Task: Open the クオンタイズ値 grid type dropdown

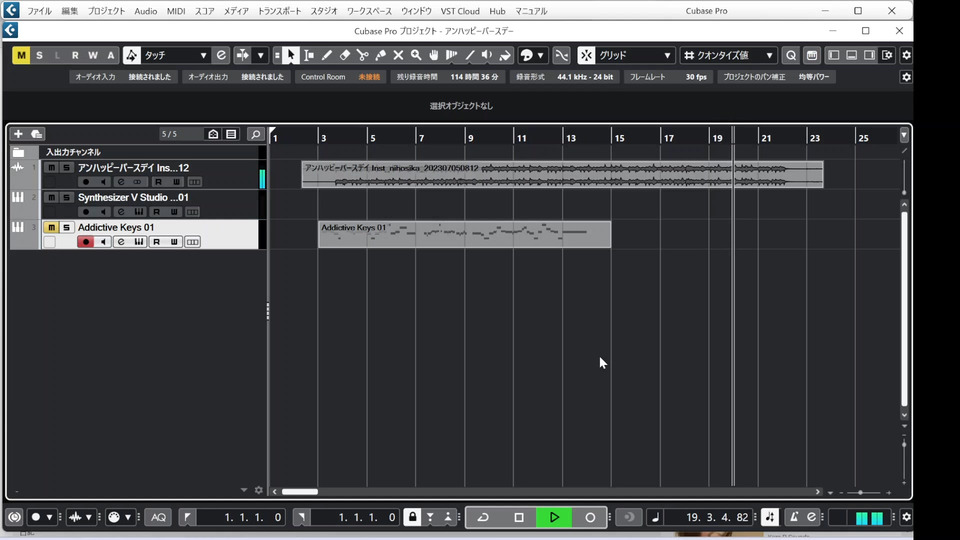Action: [x=729, y=55]
